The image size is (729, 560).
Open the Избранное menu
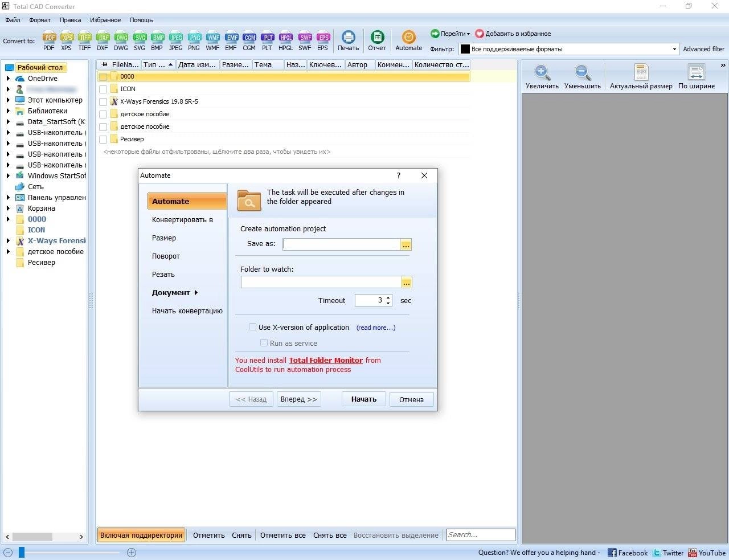[105, 20]
